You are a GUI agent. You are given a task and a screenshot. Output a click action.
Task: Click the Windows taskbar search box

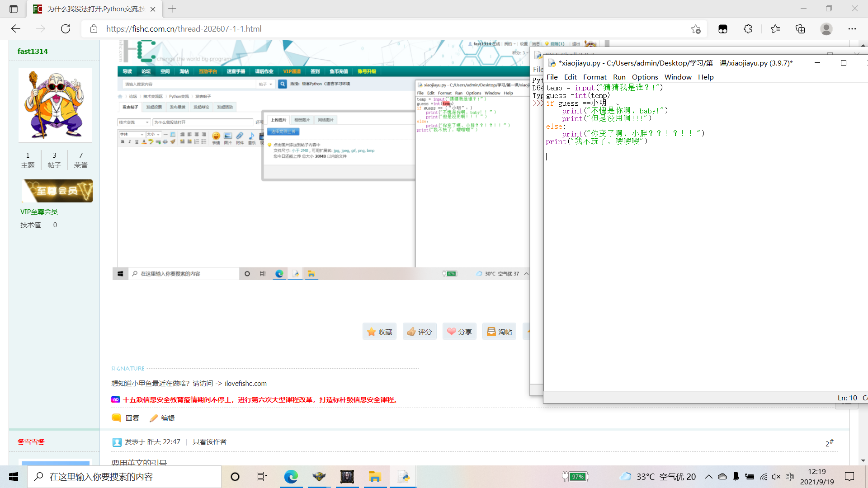pyautogui.click(x=124, y=477)
